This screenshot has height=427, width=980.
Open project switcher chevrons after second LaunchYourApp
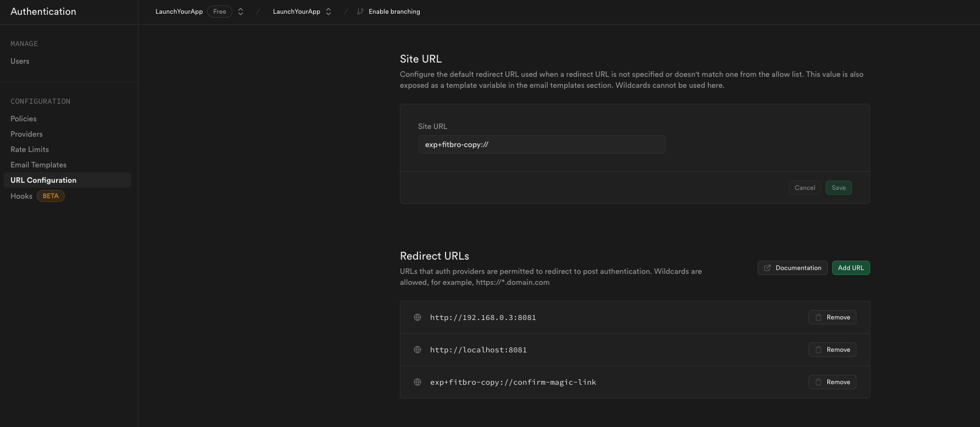[328, 12]
